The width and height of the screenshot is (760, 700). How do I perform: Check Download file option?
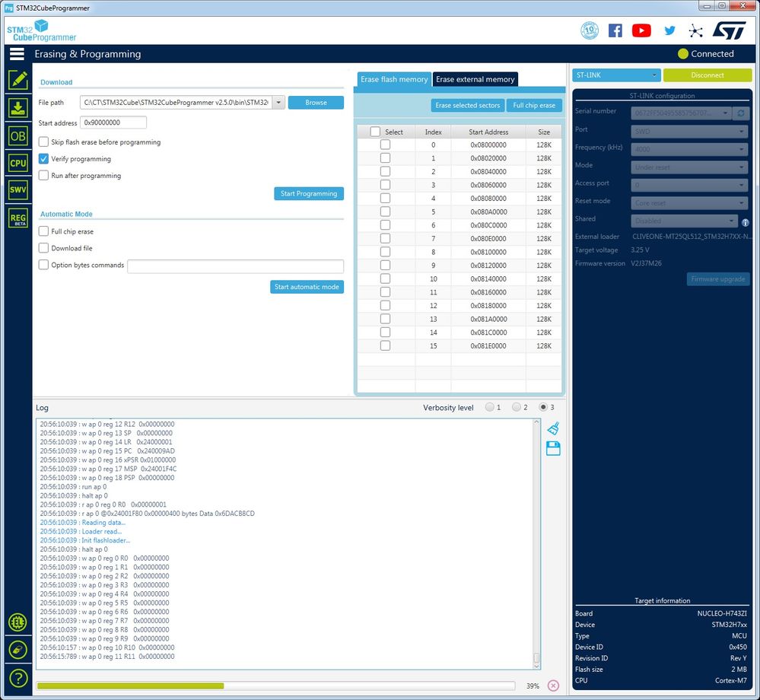click(43, 248)
